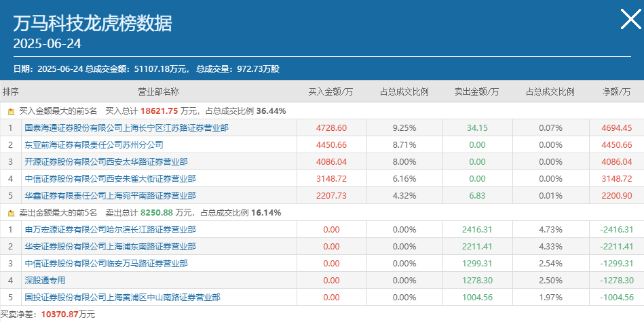Select sell amount 2211.41
The image size is (644, 322).
click(x=477, y=247)
